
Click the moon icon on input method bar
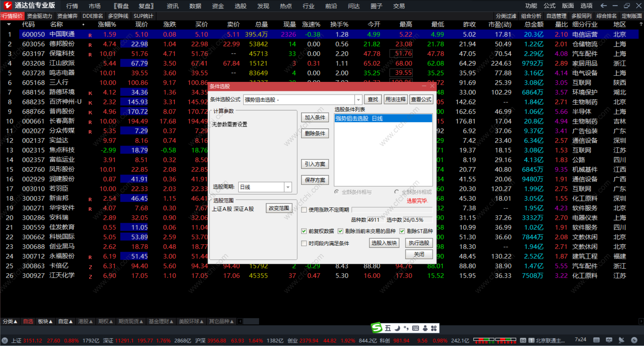(397, 328)
